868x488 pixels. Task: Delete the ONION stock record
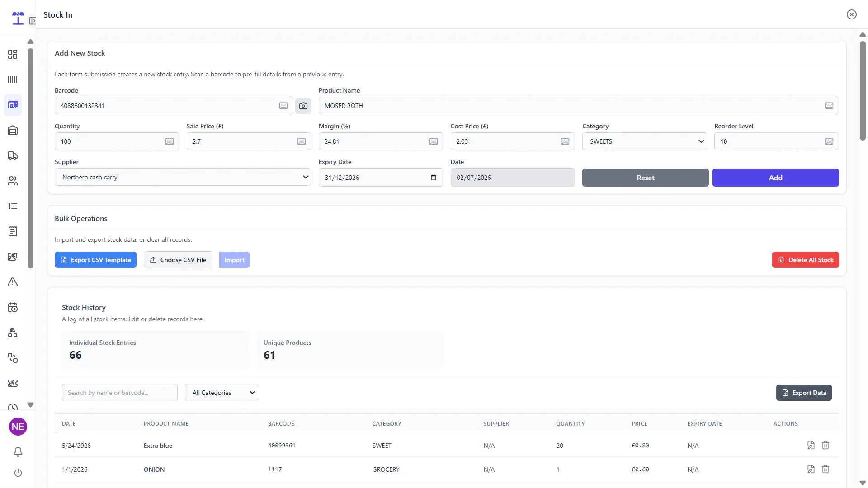[826, 469]
